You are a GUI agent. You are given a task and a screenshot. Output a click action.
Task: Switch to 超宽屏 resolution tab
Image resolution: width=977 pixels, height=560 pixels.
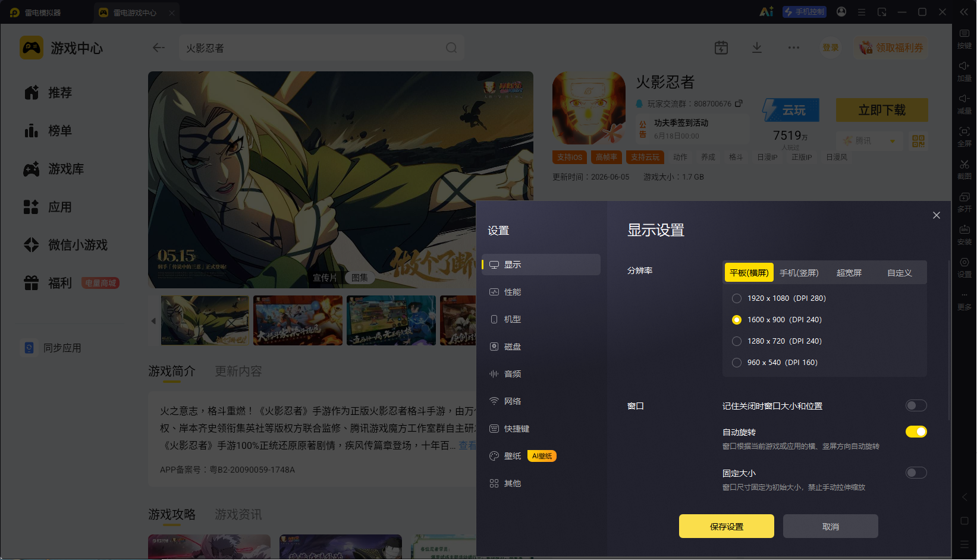pyautogui.click(x=849, y=273)
